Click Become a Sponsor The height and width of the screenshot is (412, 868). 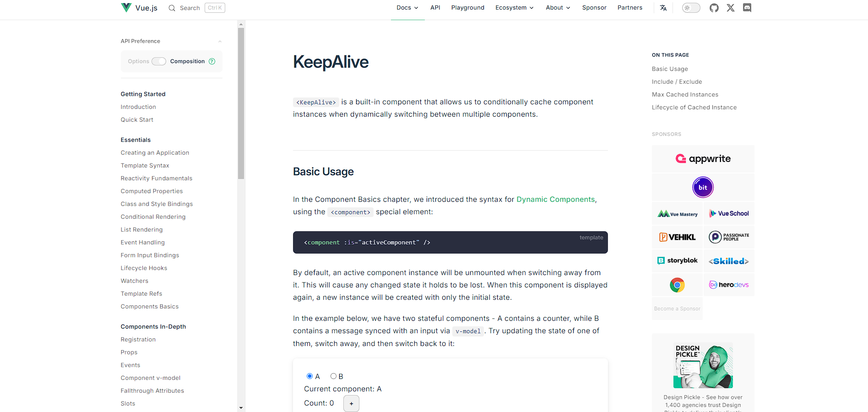tap(677, 309)
